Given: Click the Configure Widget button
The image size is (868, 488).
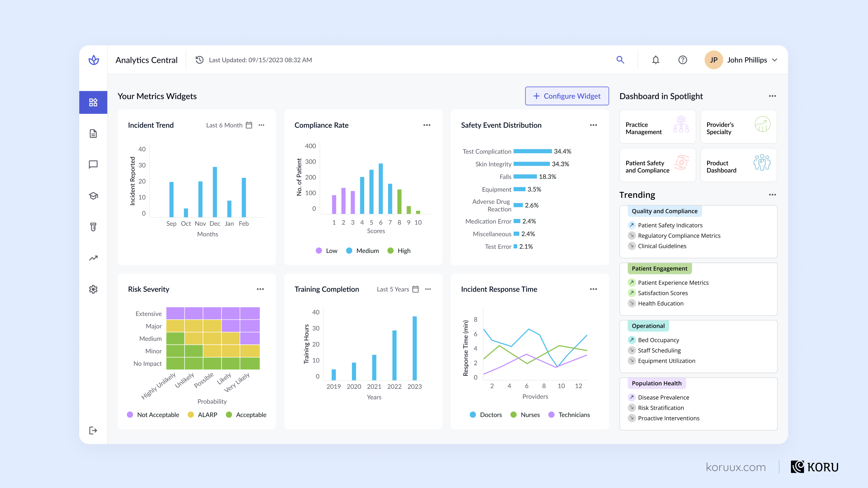Looking at the screenshot, I should click(x=567, y=96).
